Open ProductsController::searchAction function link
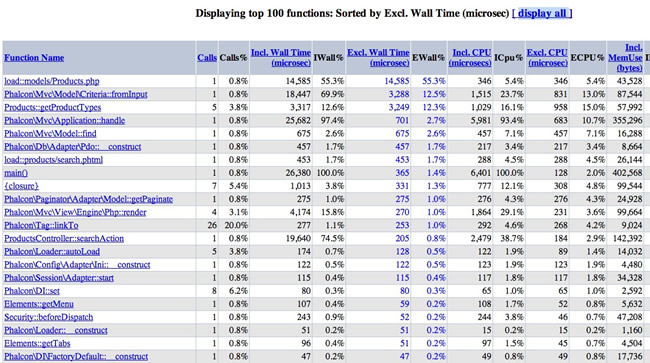 pyautogui.click(x=64, y=239)
